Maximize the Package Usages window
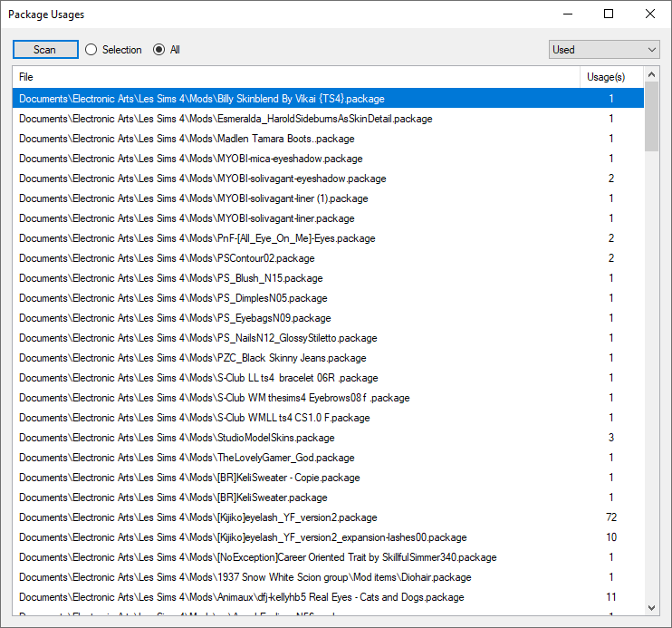672x628 pixels. (x=609, y=14)
